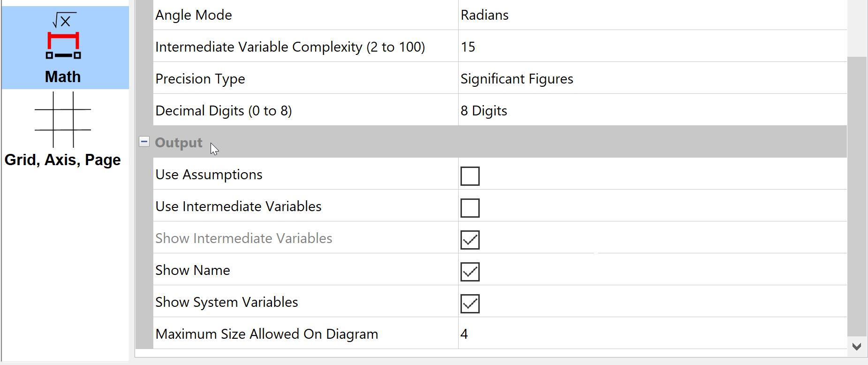Check the Use Intermediate Variables box
Screen dimensions: 868x365
click(x=470, y=208)
